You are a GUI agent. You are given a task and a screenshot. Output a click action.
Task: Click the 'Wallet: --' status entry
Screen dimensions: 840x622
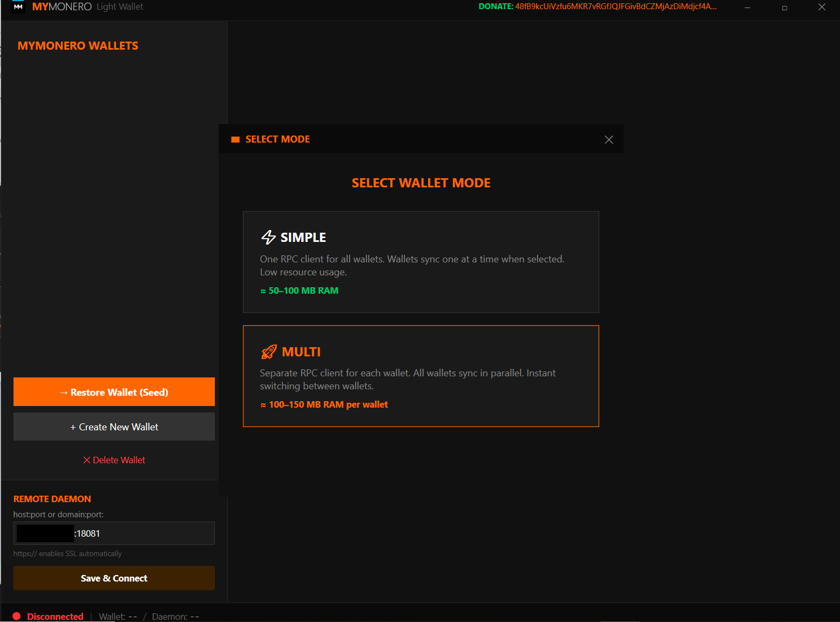[118, 617]
